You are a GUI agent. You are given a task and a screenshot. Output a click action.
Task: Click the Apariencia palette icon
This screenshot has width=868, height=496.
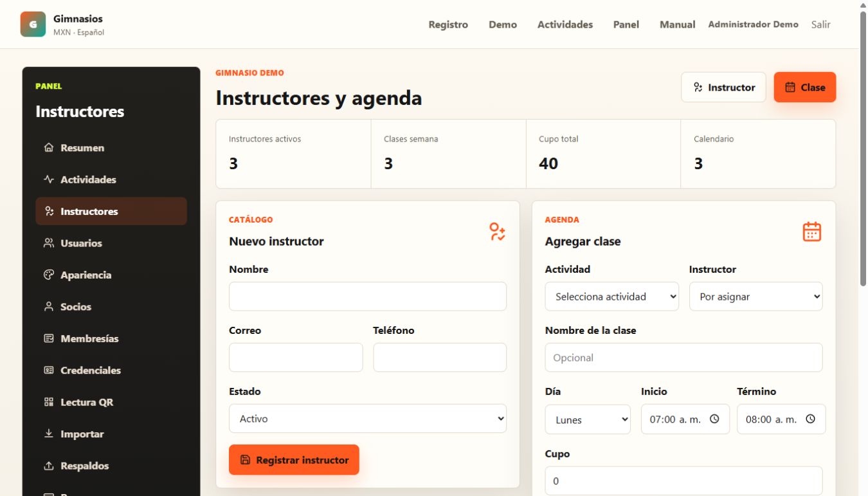coord(49,275)
